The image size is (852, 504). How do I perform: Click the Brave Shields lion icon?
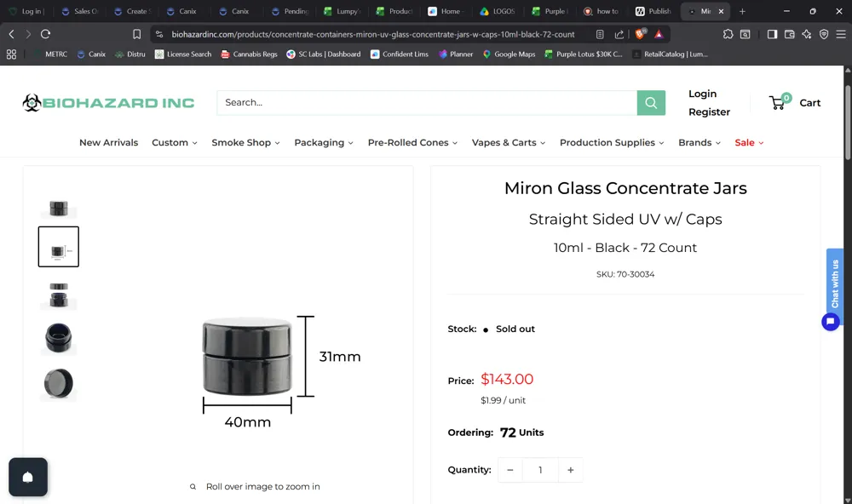640,34
